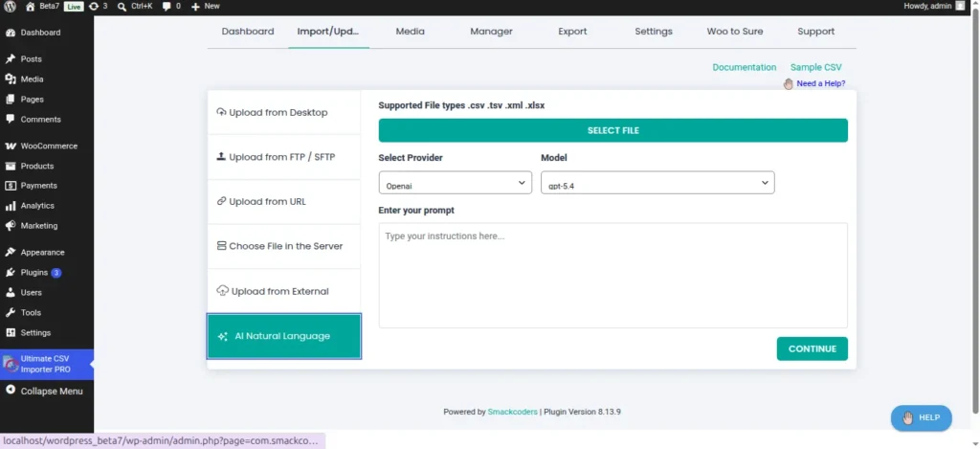Open the updates icon showing 3
The width and height of the screenshot is (980, 449).
(x=94, y=7)
